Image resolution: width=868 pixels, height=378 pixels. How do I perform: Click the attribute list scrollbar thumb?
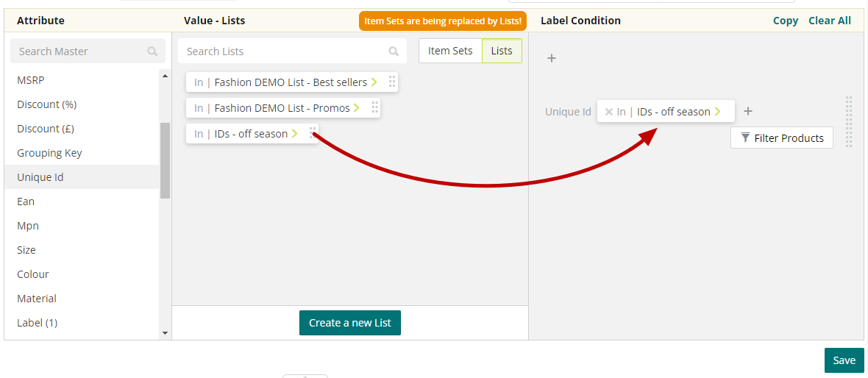tap(165, 160)
